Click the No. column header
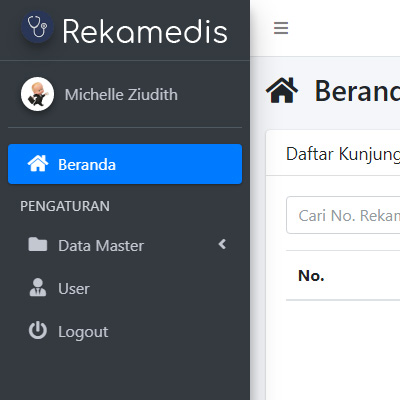Image resolution: width=400 pixels, height=400 pixels. [x=311, y=275]
